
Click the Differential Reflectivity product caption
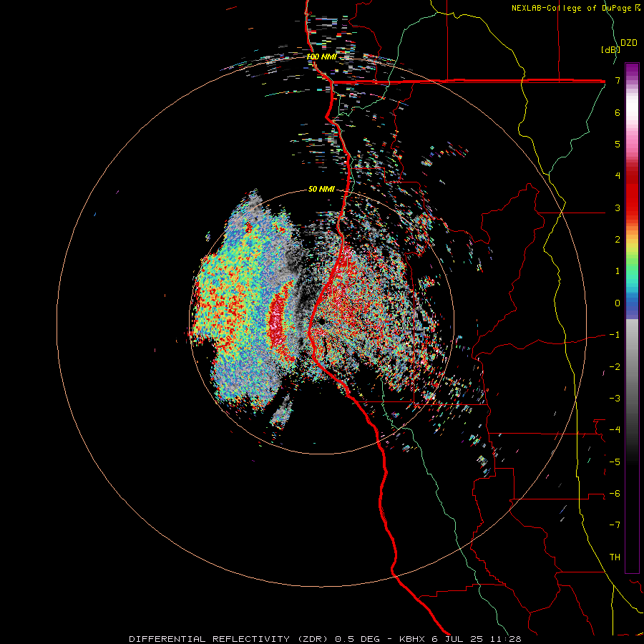coord(325,639)
